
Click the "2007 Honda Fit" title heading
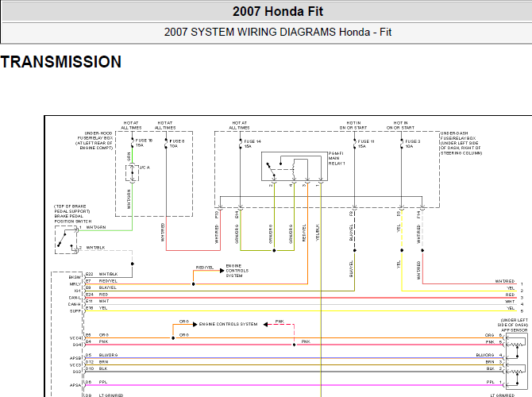(x=278, y=12)
